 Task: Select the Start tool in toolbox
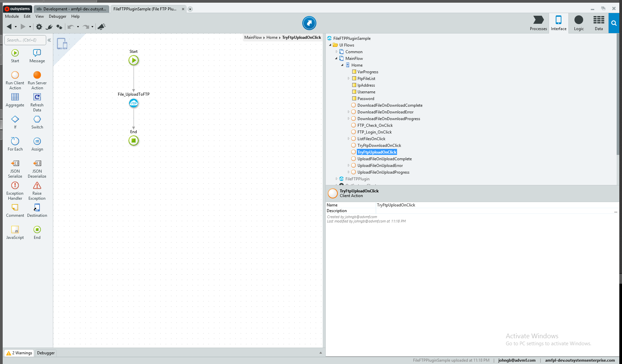[x=15, y=56]
